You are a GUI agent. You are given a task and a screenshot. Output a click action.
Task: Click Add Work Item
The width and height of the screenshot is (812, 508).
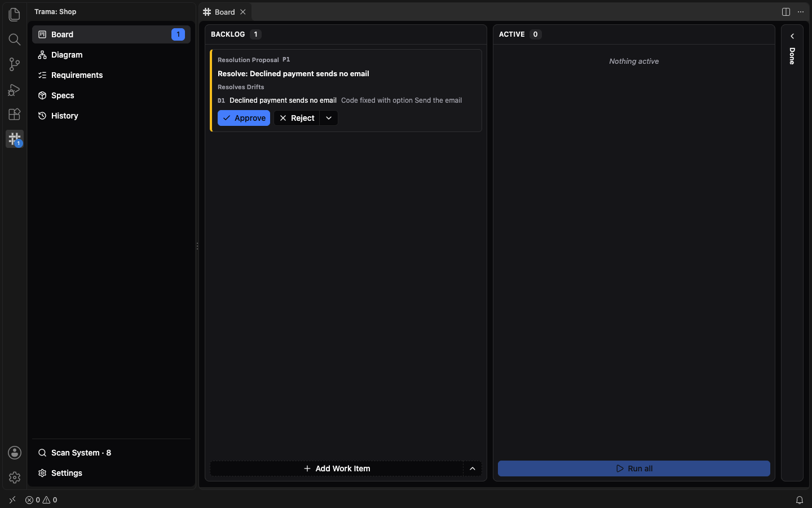click(337, 468)
